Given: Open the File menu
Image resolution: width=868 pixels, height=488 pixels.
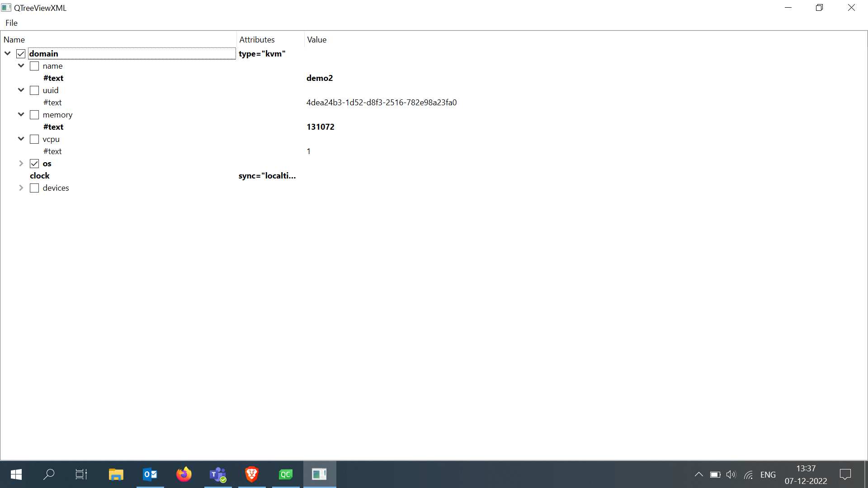Looking at the screenshot, I should click(x=11, y=23).
